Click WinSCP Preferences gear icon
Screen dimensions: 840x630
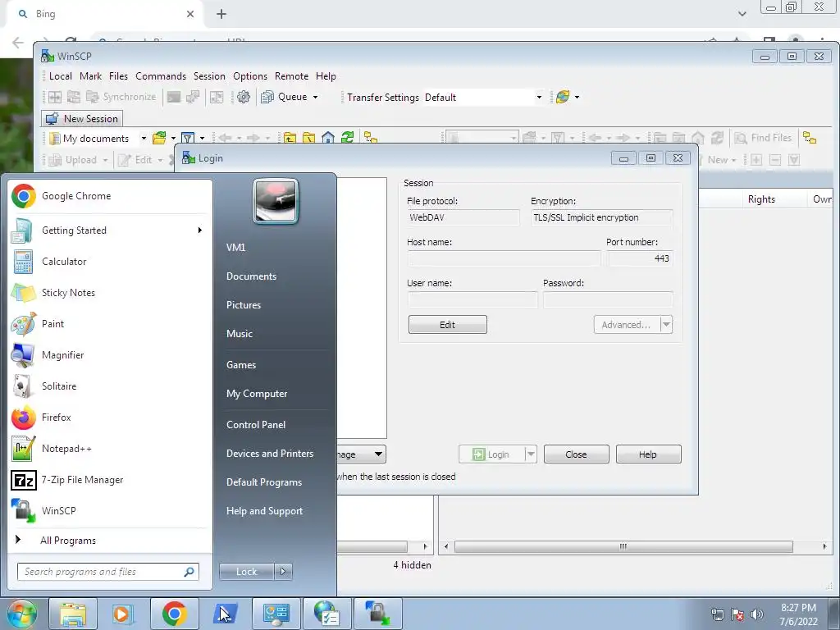pos(244,97)
